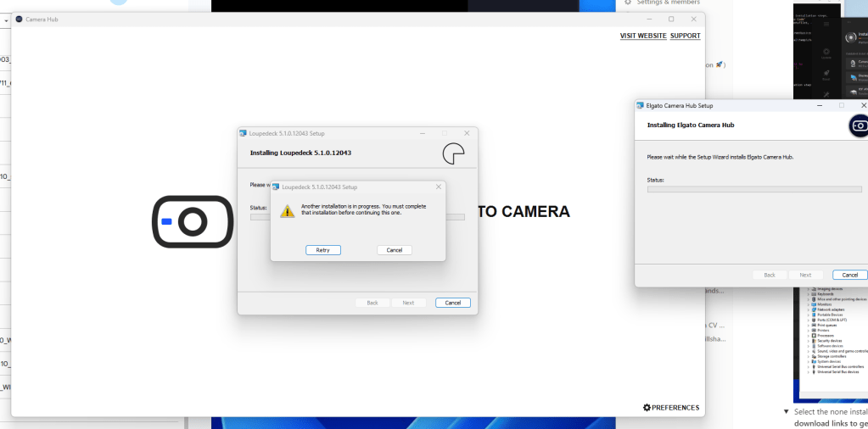Click the Elgato Camera Hub logo in setup header
Screen dimensions: 868x429
pyautogui.click(x=859, y=125)
